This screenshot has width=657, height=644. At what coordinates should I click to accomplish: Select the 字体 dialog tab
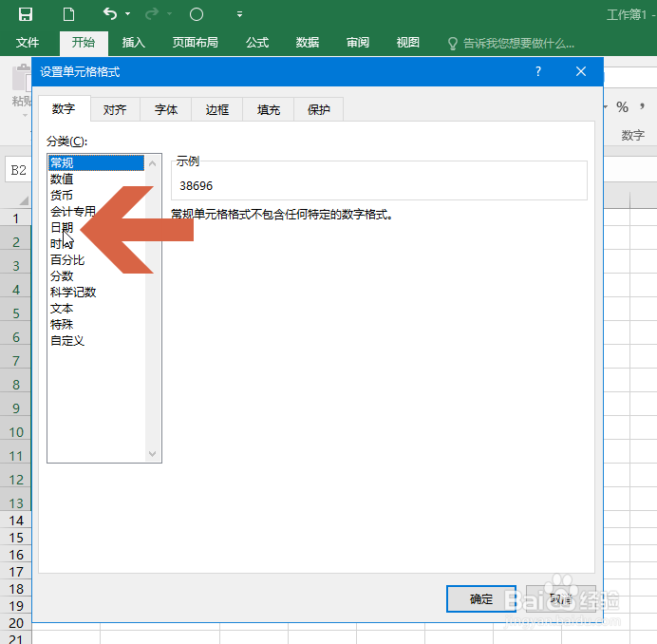tap(166, 110)
